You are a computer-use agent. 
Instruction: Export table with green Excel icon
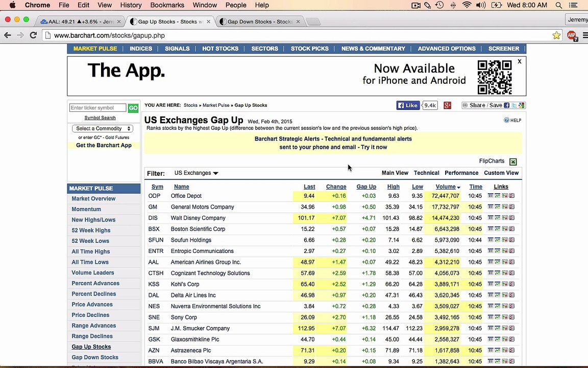pos(513,162)
